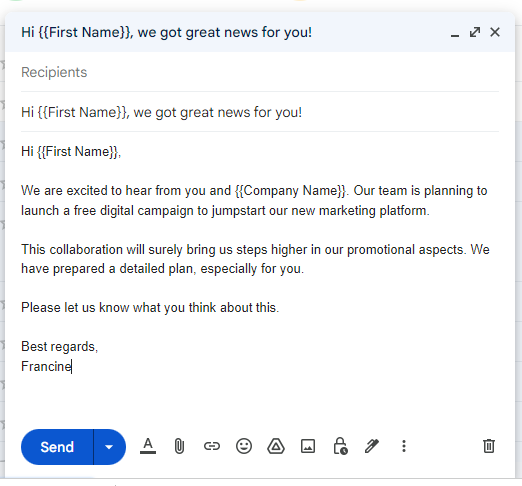Insert a signature with the pen icon

[372, 446]
